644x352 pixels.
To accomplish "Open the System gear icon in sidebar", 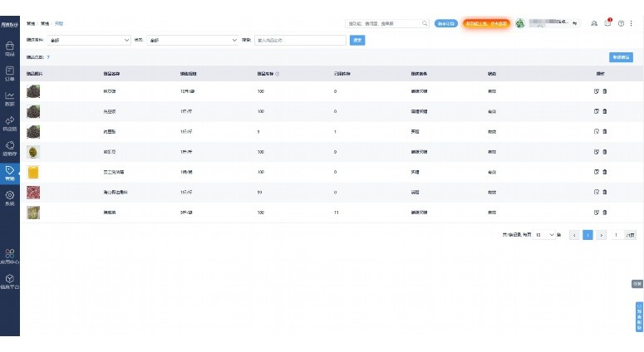I will tap(9, 195).
